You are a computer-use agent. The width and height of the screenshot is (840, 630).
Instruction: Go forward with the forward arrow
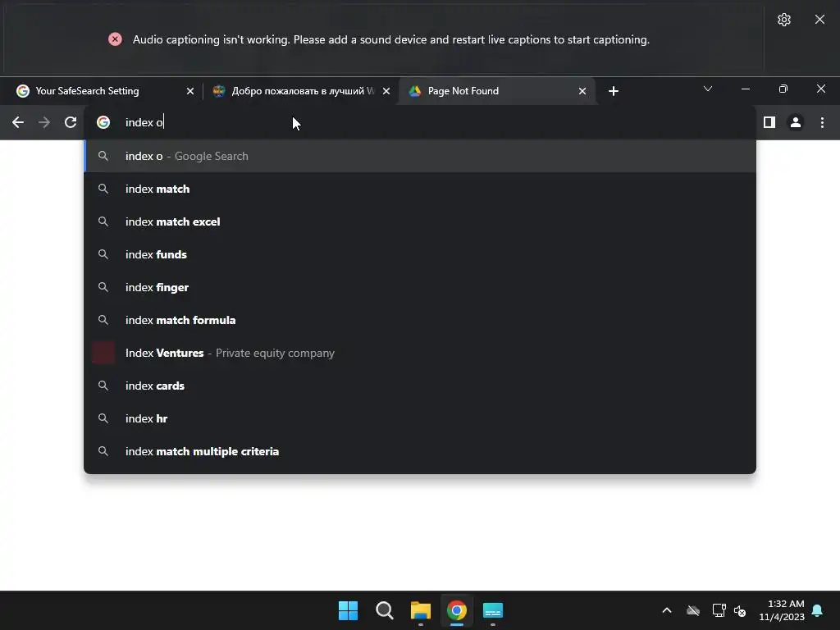coord(44,122)
